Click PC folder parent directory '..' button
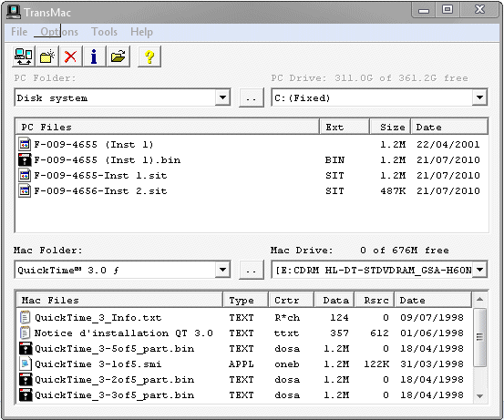The width and height of the screenshot is (504, 420). click(252, 97)
